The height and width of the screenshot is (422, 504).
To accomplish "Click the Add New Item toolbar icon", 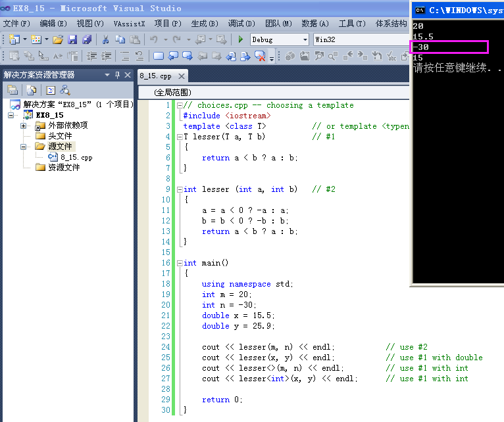I will coord(36,39).
